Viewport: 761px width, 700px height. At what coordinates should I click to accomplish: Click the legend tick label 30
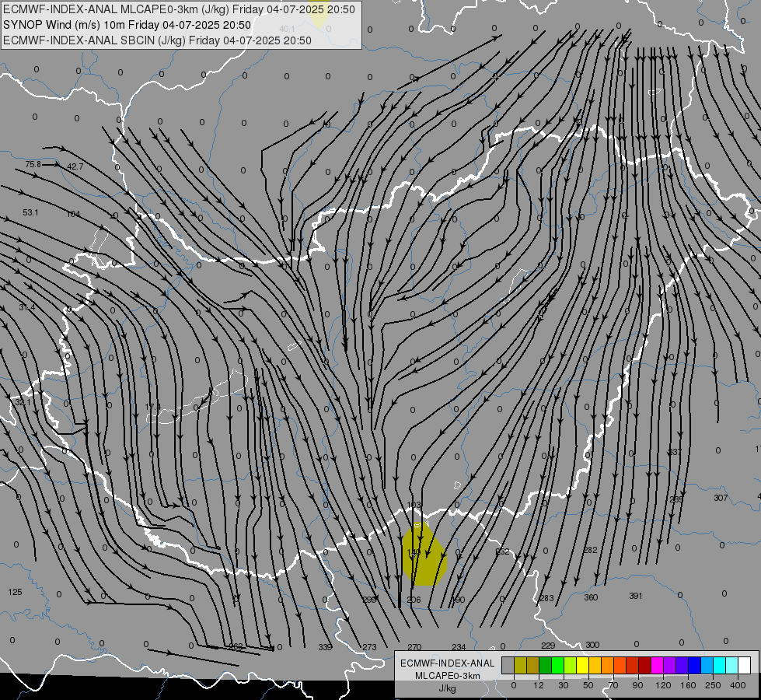click(x=564, y=685)
